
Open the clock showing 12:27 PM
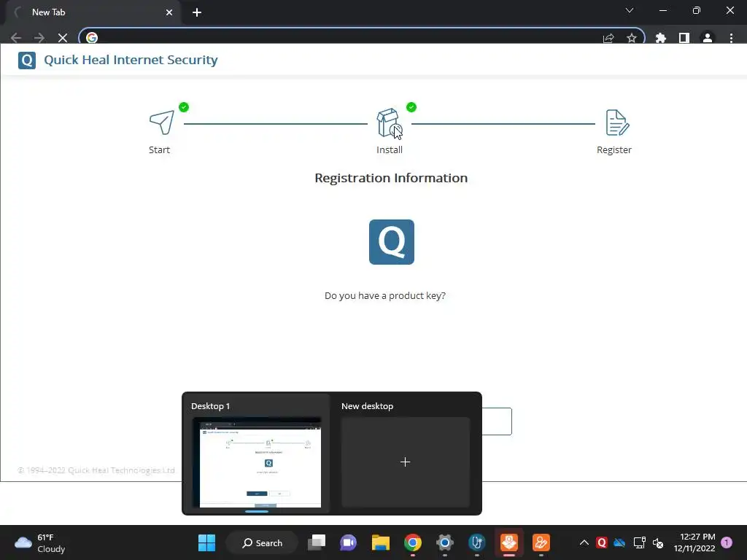point(694,542)
